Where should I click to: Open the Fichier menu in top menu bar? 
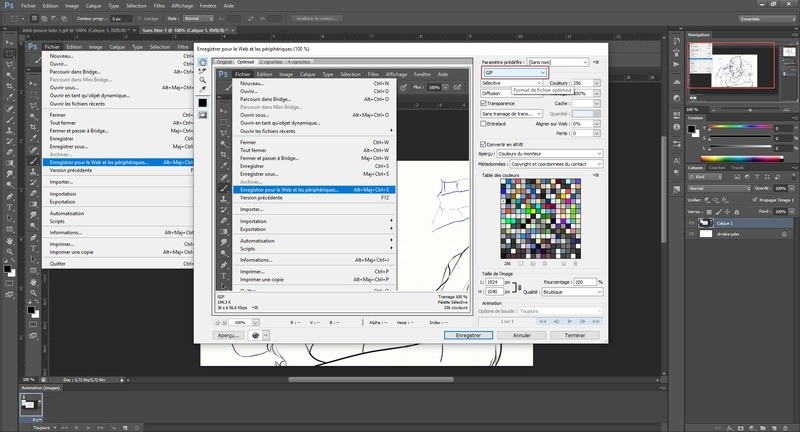pyautogui.click(x=28, y=6)
